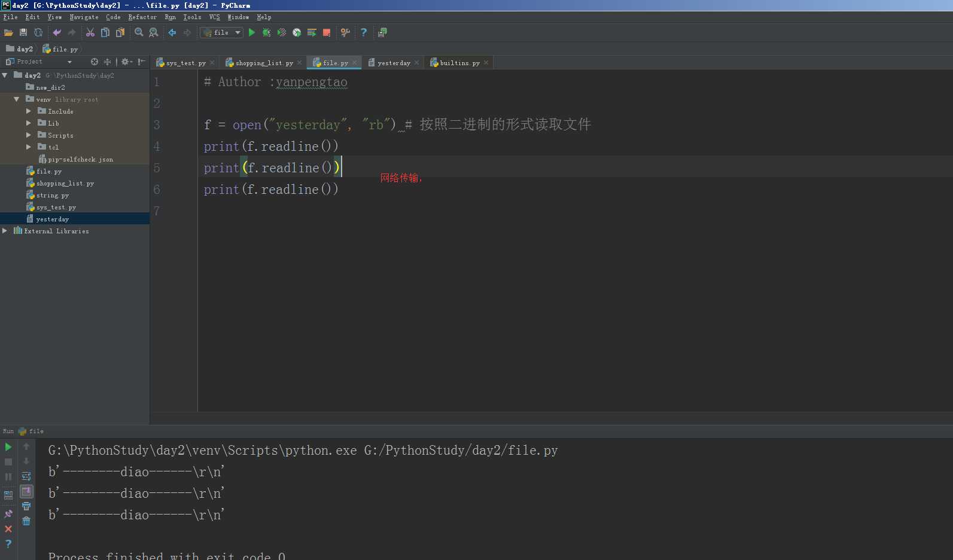
Task: Expand the Lib folder
Action: pos(28,123)
